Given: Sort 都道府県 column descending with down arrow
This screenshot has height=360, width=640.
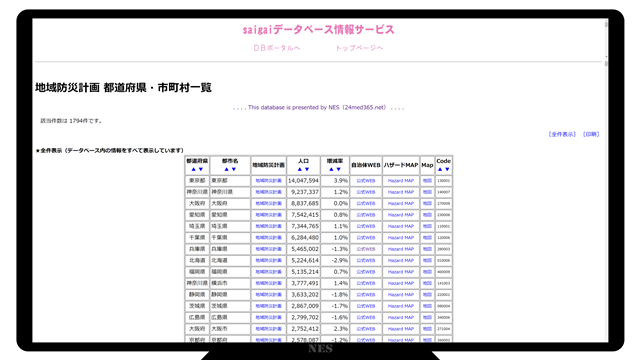Looking at the screenshot, I should coord(200,169).
